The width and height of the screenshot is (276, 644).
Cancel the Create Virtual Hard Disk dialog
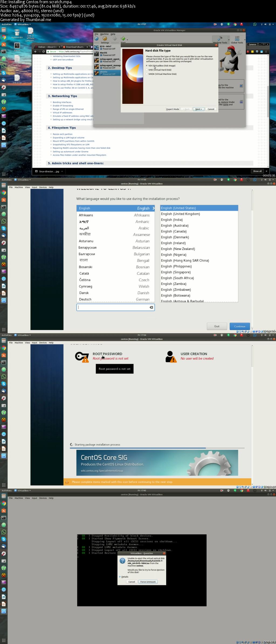click(x=211, y=109)
